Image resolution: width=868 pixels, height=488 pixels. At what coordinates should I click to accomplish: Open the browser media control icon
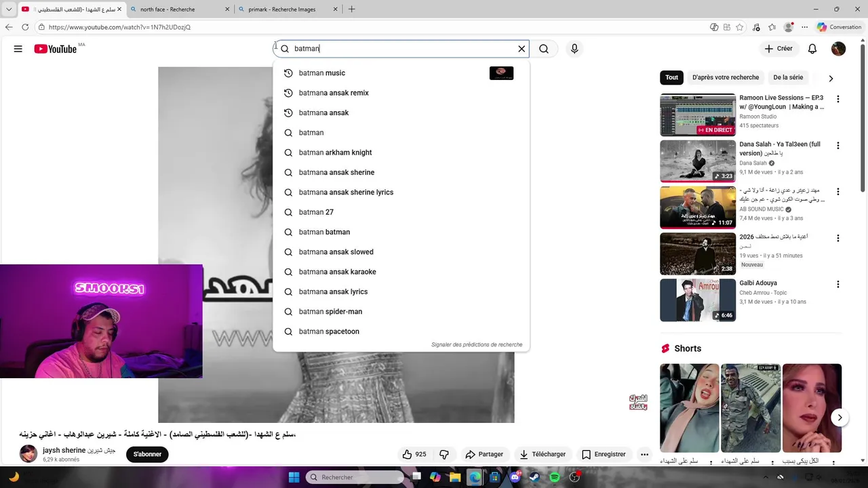pos(756,27)
